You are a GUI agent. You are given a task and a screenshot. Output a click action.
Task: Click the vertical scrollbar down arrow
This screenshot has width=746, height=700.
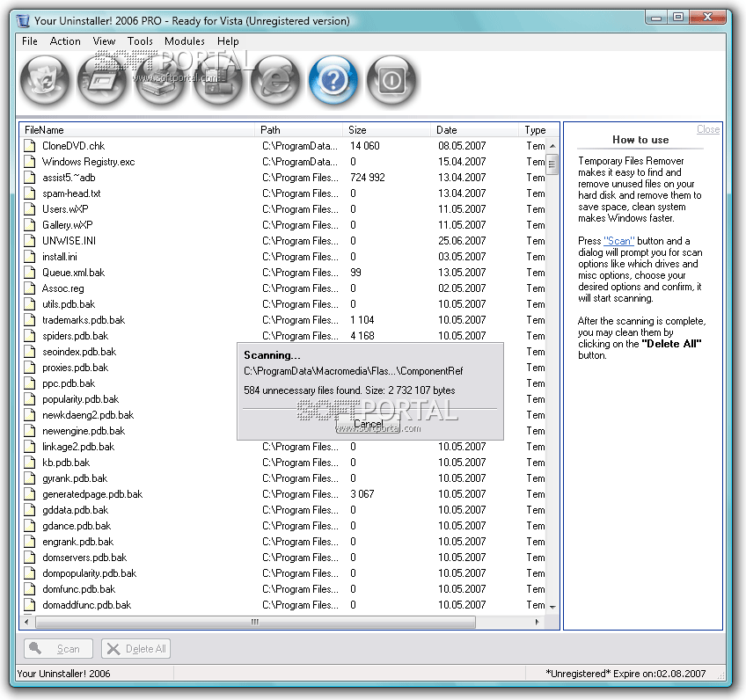point(552,607)
